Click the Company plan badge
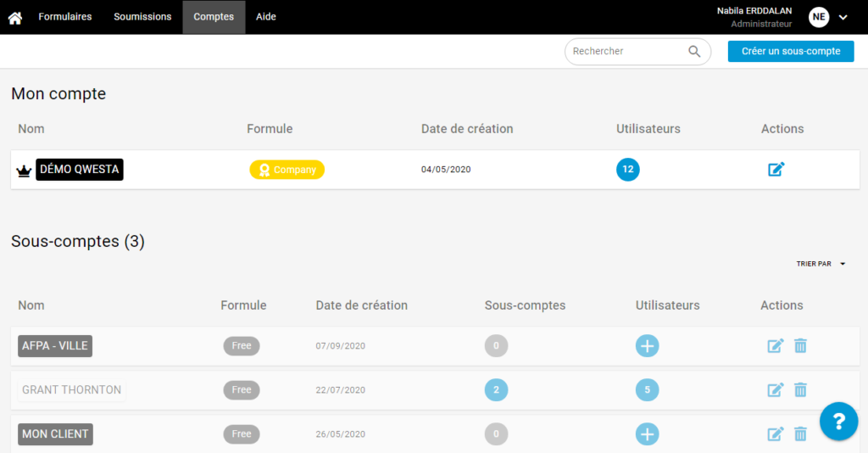The image size is (868, 453). coord(287,170)
